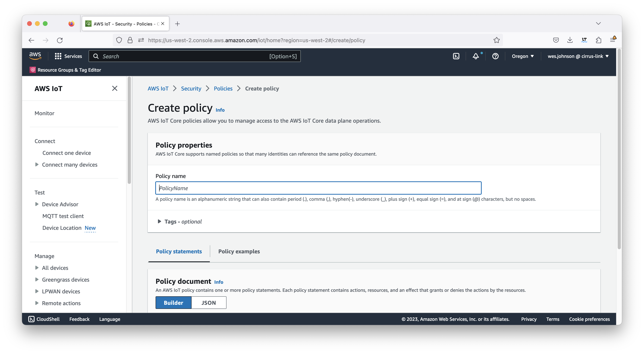The width and height of the screenshot is (644, 354).
Task: Open Info next to Policy document
Action: pyautogui.click(x=218, y=282)
